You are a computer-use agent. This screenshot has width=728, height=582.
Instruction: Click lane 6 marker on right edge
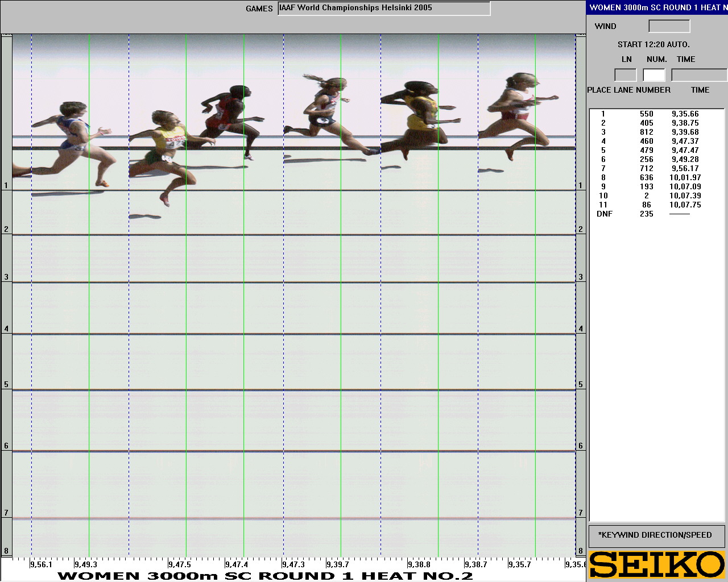click(581, 446)
